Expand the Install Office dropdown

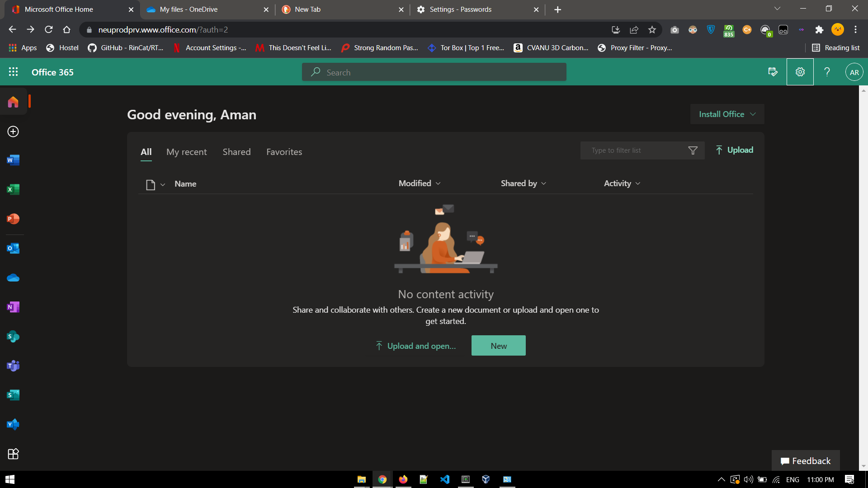[727, 114]
